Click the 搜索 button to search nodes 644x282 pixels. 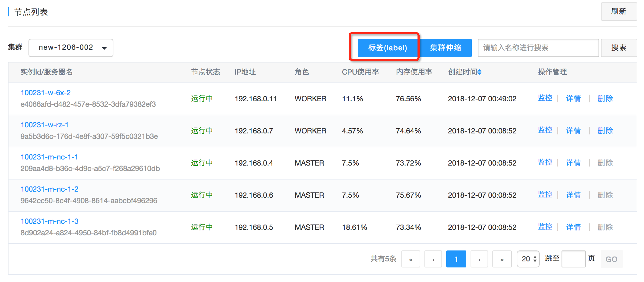click(x=619, y=48)
